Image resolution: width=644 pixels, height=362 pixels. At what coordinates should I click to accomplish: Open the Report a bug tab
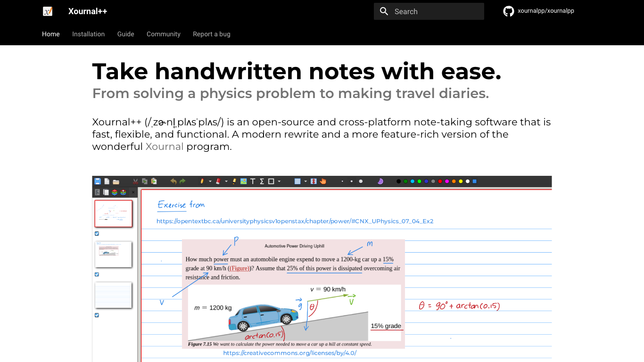[x=212, y=34]
